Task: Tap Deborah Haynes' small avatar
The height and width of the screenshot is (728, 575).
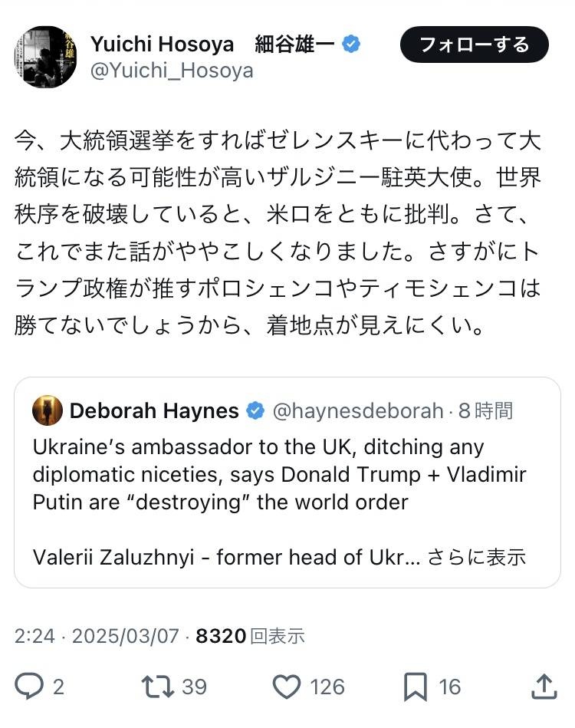Action: tap(48, 411)
